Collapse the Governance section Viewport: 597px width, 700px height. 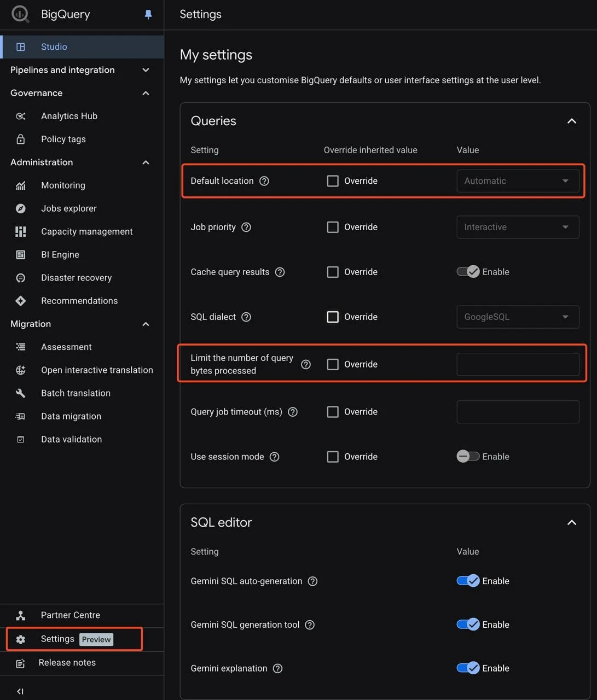point(146,93)
